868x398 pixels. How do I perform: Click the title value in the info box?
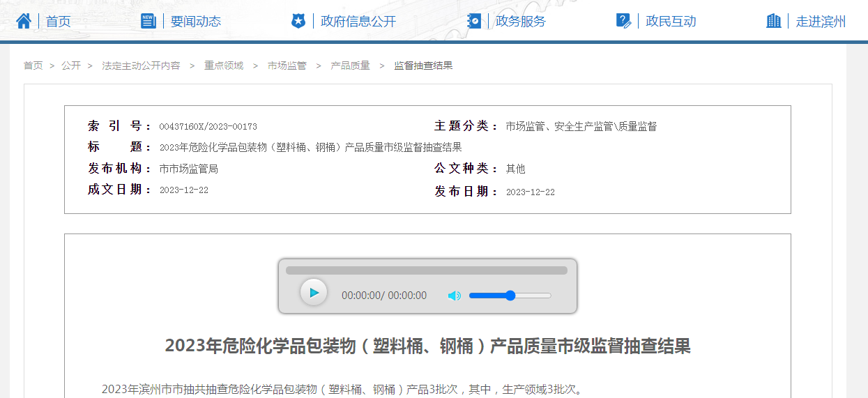pyautogui.click(x=311, y=148)
